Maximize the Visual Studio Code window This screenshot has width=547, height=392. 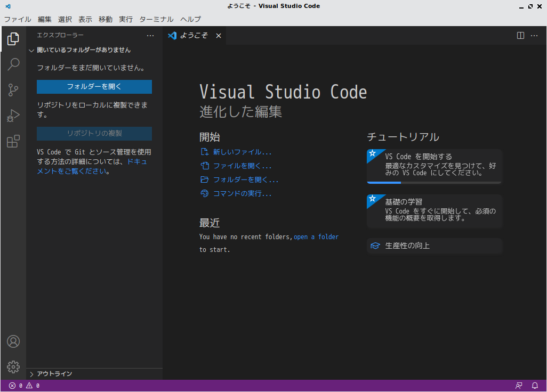(530, 6)
